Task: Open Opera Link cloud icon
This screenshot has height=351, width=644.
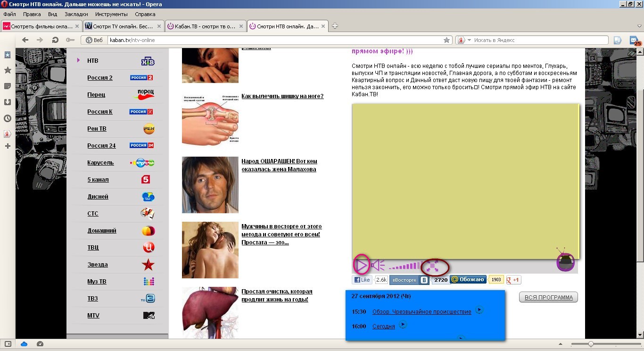Action: click(x=24, y=344)
